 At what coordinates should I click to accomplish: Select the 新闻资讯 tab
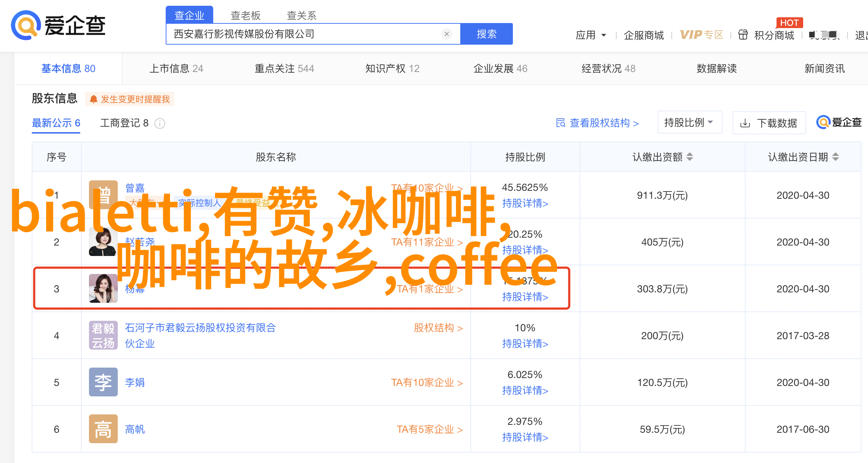825,68
